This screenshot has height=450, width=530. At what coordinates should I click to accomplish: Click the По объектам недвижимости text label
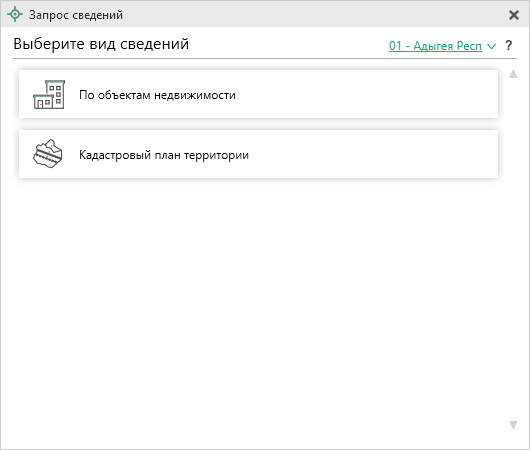(x=157, y=95)
